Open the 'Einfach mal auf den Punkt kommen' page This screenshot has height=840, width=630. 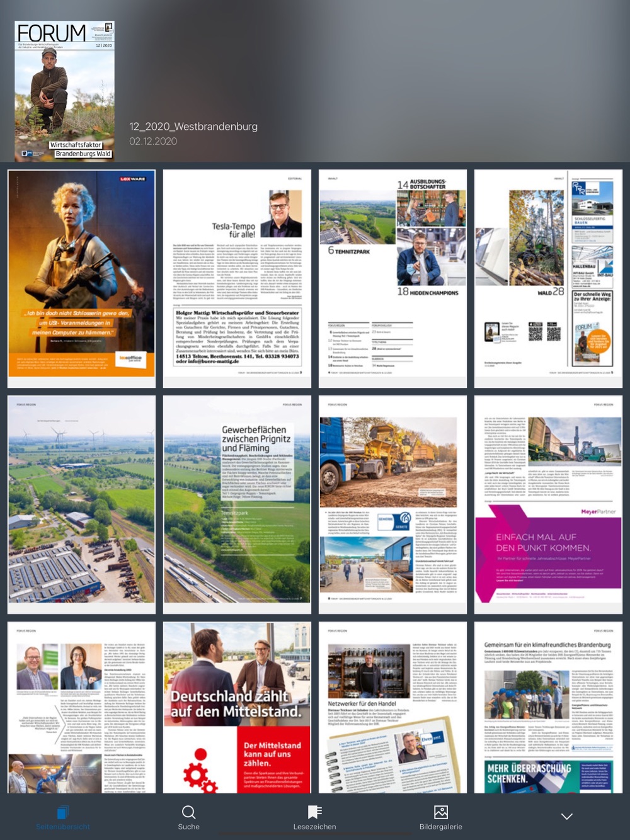point(548,504)
